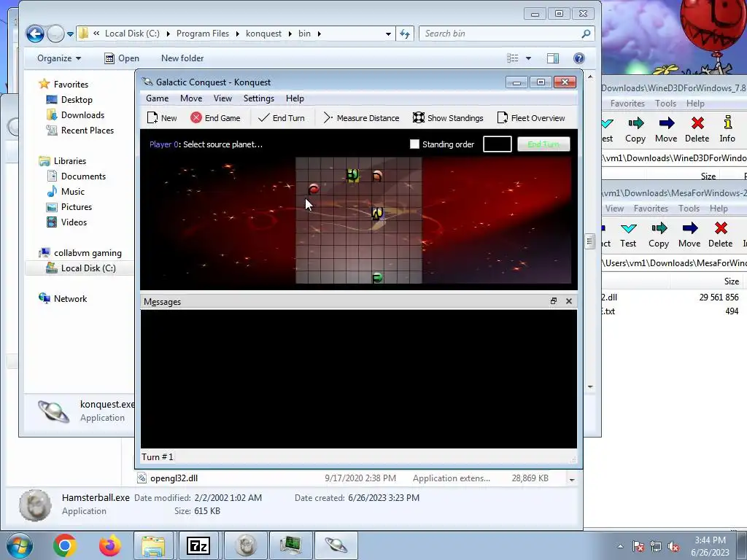
Task: Select collabvm gaming computer node
Action: click(x=80, y=253)
